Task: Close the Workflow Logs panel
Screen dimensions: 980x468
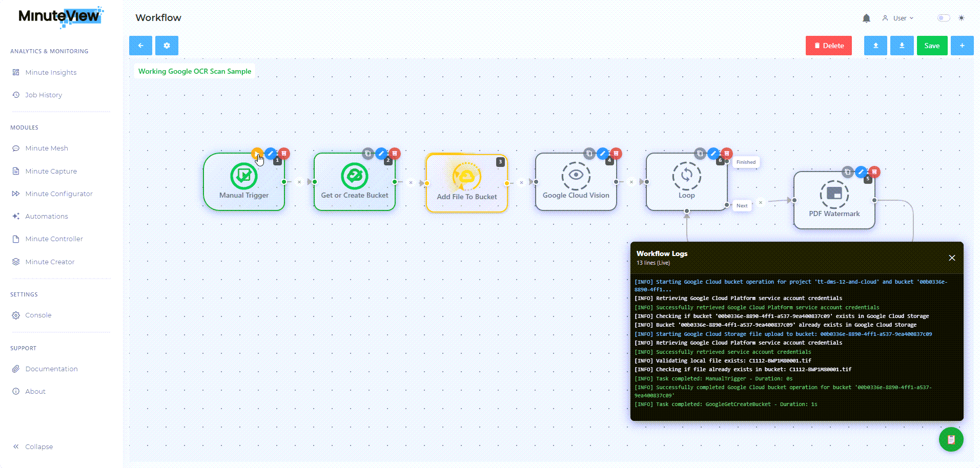Action: click(952, 258)
